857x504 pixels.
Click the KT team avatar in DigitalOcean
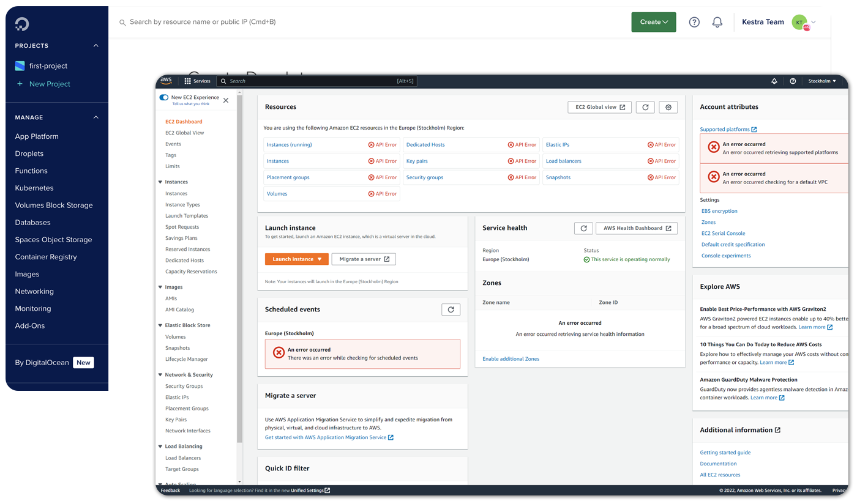[799, 22]
